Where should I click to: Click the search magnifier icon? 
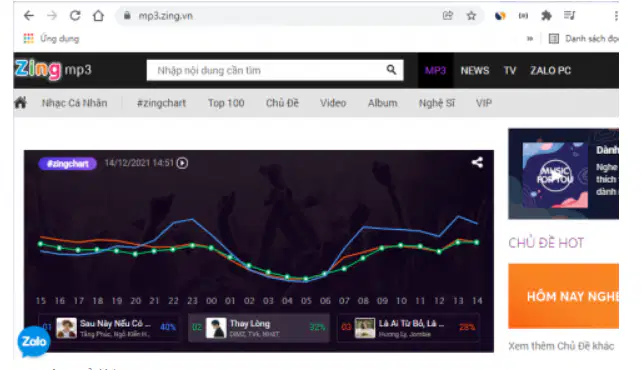(391, 70)
